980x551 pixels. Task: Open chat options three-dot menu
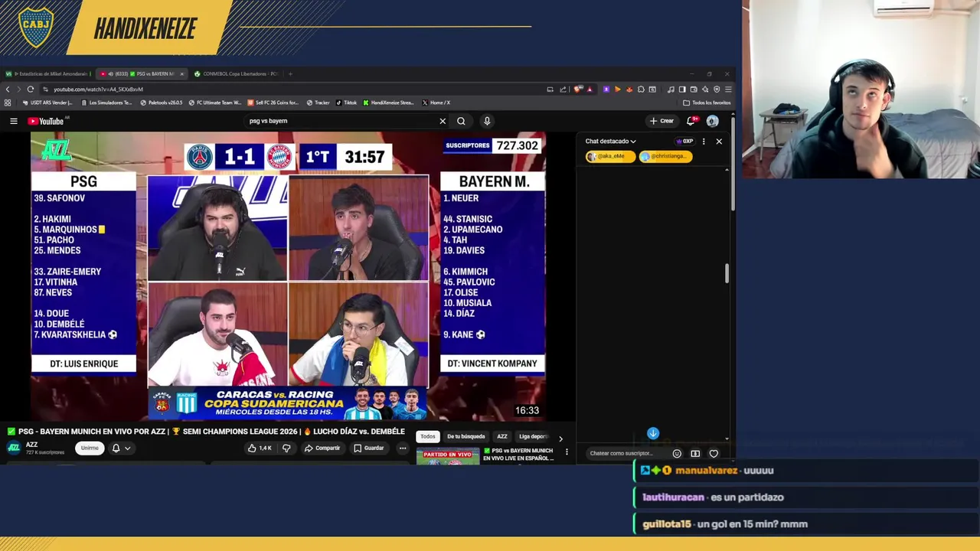coord(704,142)
